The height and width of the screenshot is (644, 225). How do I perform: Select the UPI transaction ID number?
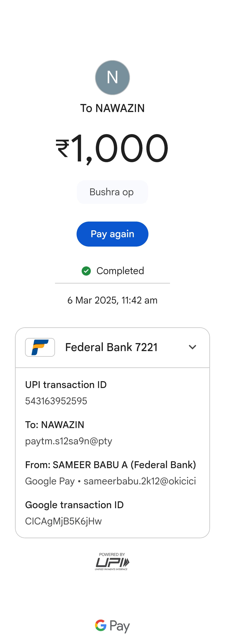(x=56, y=401)
